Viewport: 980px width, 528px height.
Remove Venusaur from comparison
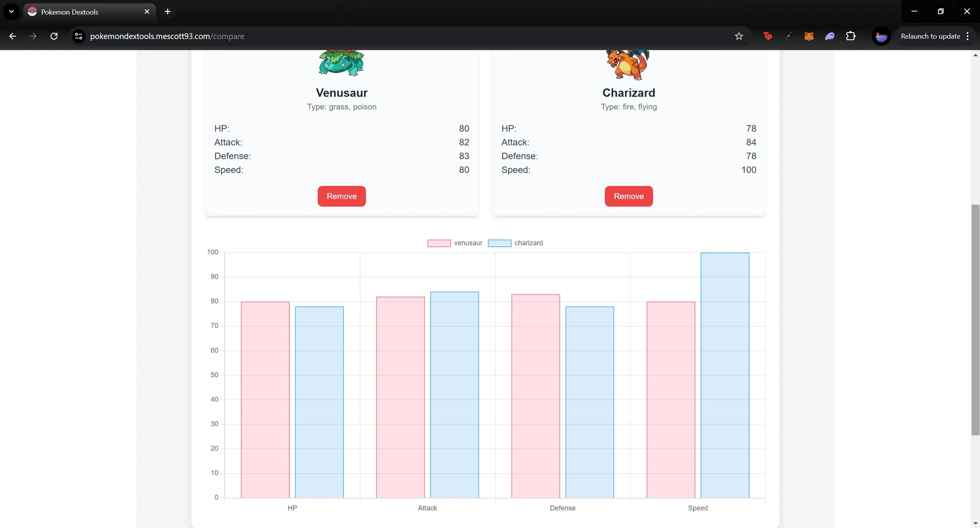point(341,196)
